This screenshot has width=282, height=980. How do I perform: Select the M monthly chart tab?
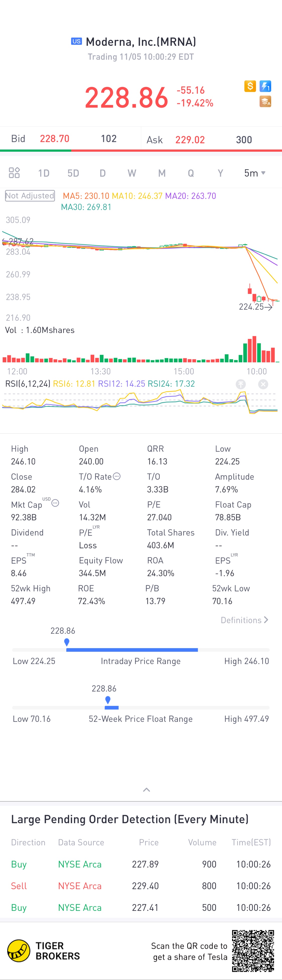(x=162, y=174)
